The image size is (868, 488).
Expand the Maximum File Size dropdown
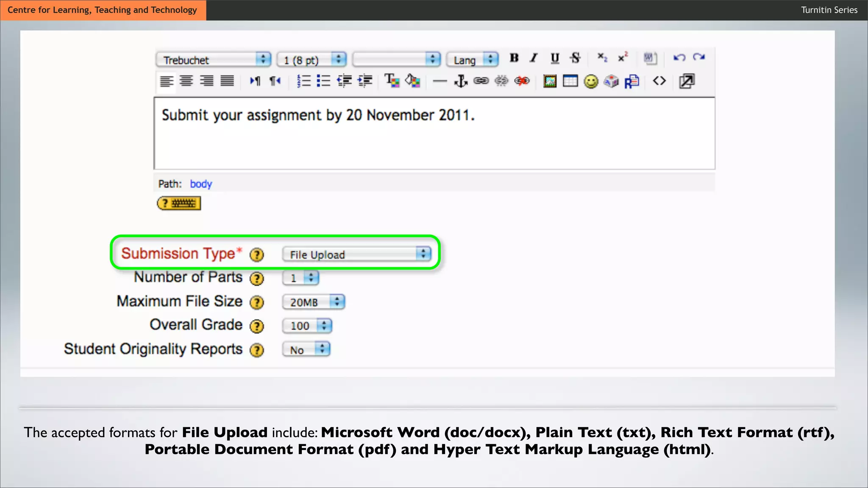(x=314, y=302)
